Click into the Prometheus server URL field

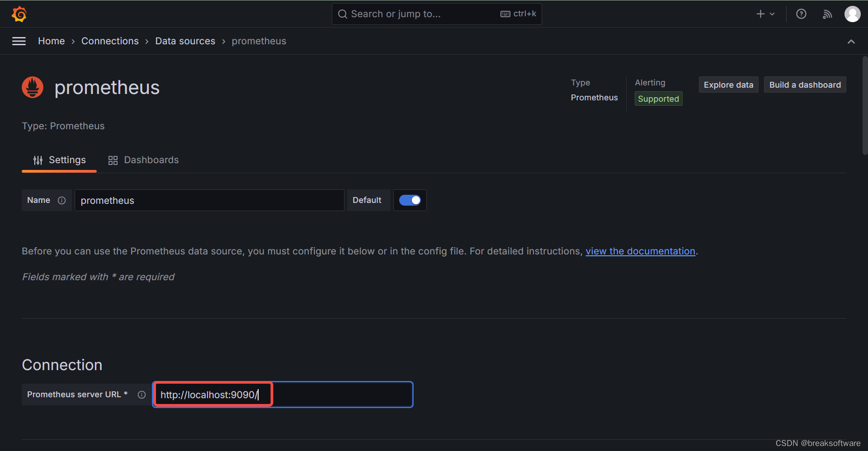[283, 395]
